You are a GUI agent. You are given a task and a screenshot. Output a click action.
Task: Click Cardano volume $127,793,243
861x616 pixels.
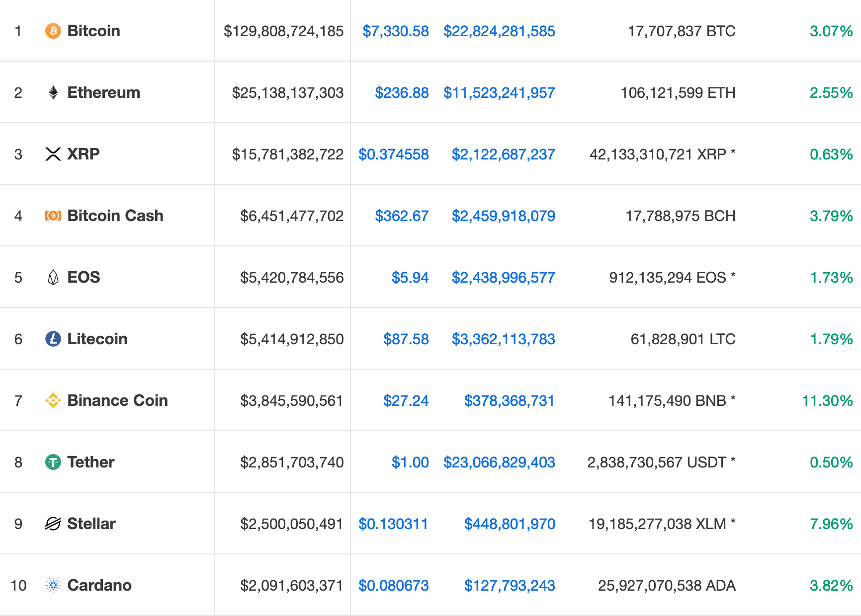pos(510,586)
